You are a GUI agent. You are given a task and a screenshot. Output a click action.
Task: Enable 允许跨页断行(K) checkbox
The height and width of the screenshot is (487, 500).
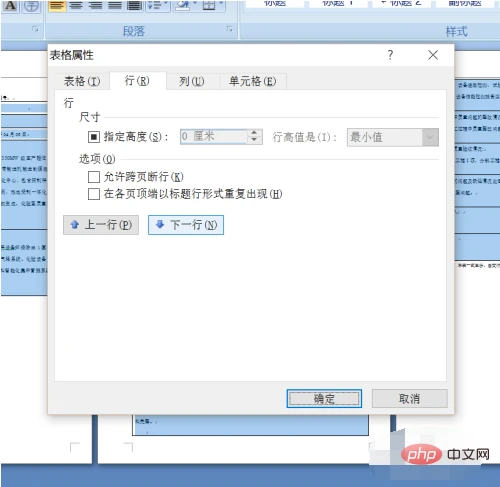click(x=94, y=177)
